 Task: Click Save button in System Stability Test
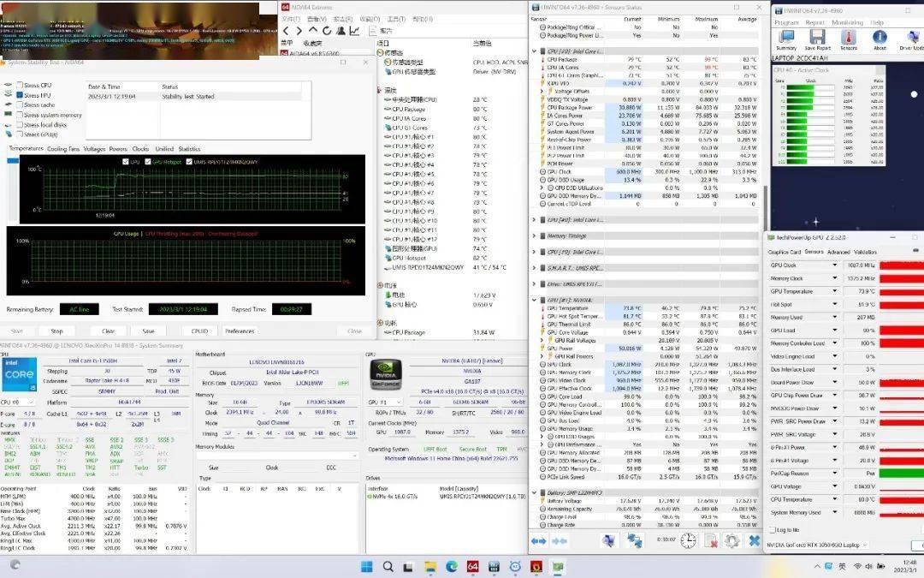coord(149,331)
